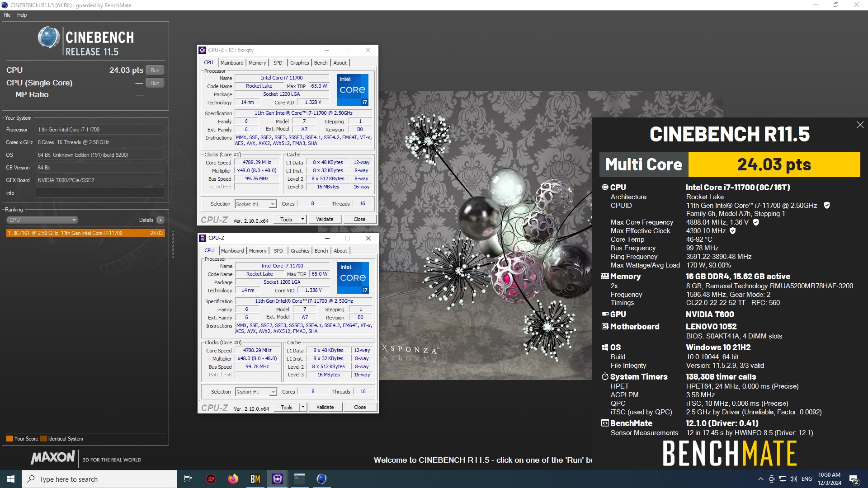Switch to Memory tab in upper CPU-Z
The width and height of the screenshot is (868, 488).
tap(257, 63)
